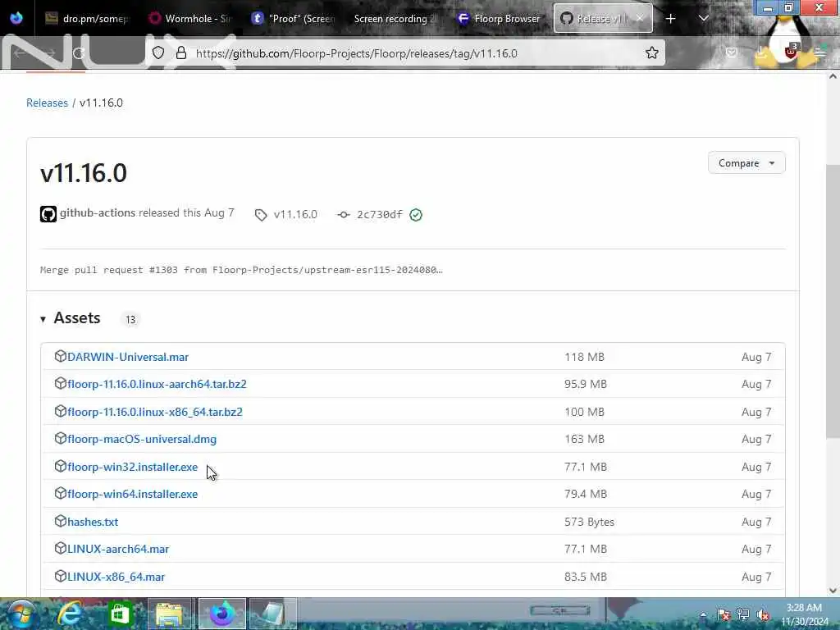Open the browser hamburger menu
840x630 pixels.
(820, 52)
